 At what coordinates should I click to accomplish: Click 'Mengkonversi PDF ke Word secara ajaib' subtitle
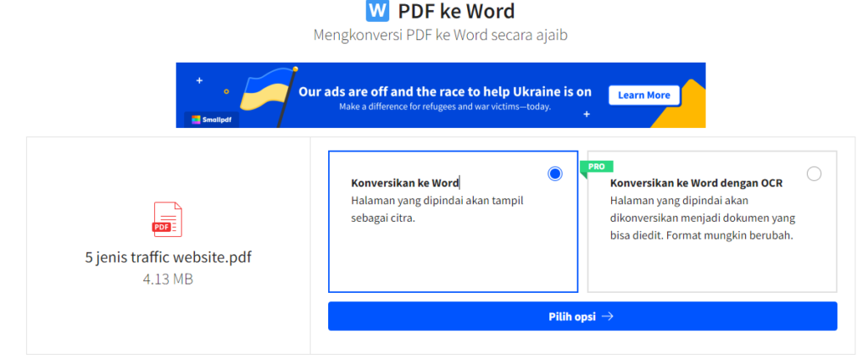point(441,35)
